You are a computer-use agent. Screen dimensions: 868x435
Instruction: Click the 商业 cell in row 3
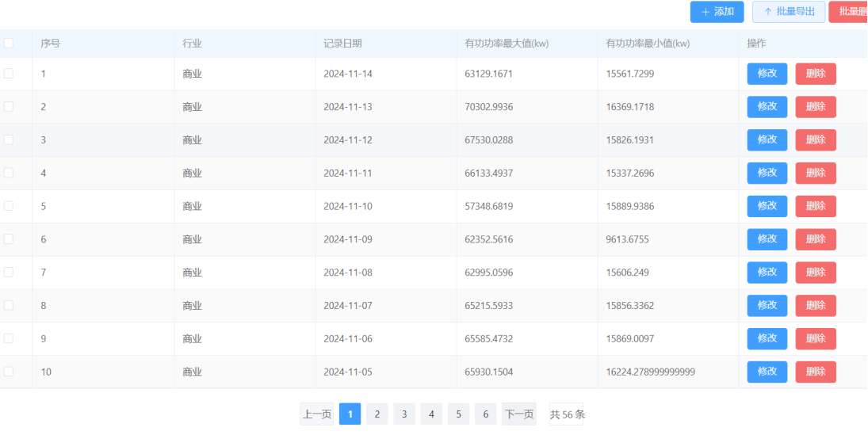coord(192,140)
